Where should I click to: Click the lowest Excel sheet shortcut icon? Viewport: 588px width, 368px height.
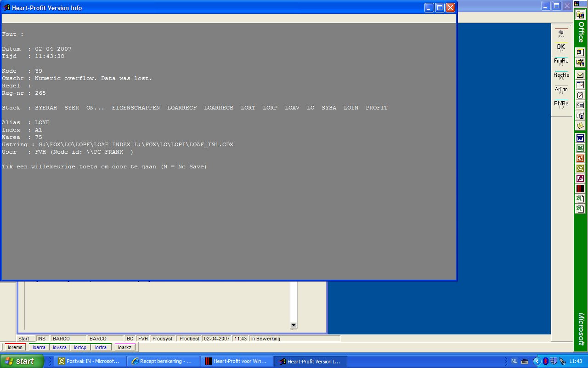(580, 209)
